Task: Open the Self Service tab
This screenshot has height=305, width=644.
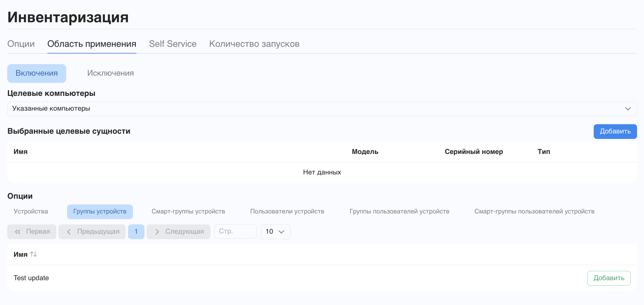Action: [173, 44]
